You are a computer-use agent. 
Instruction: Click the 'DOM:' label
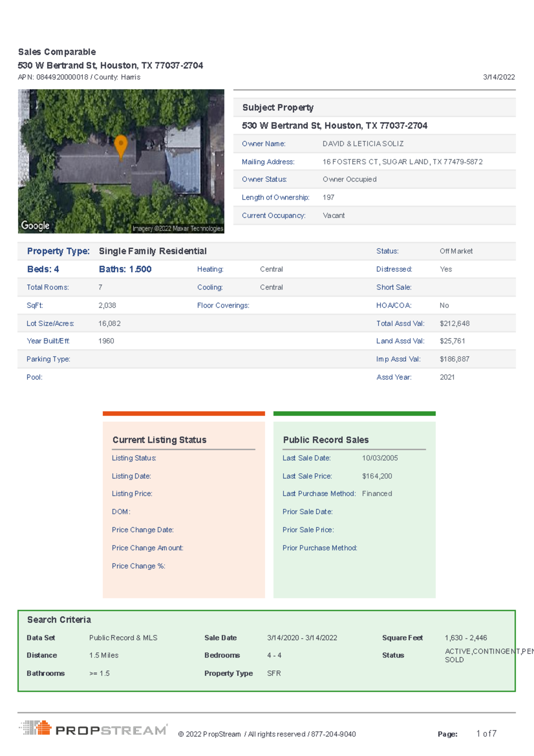(x=121, y=512)
